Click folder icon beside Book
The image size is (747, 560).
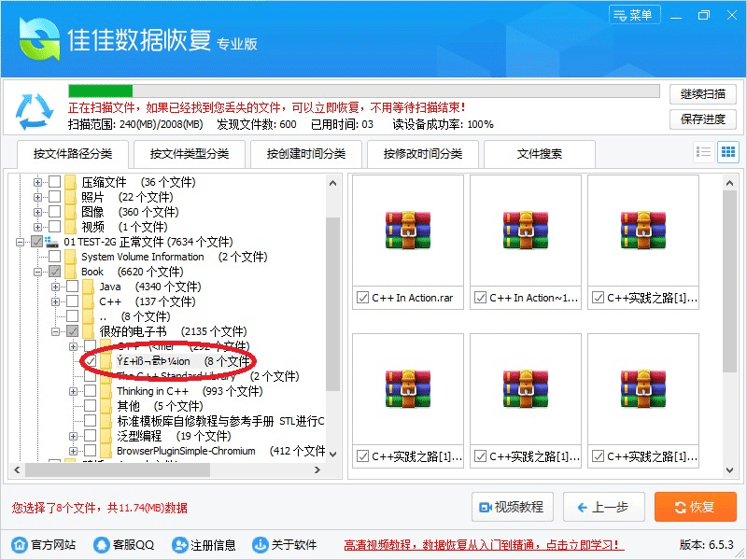pos(71,272)
